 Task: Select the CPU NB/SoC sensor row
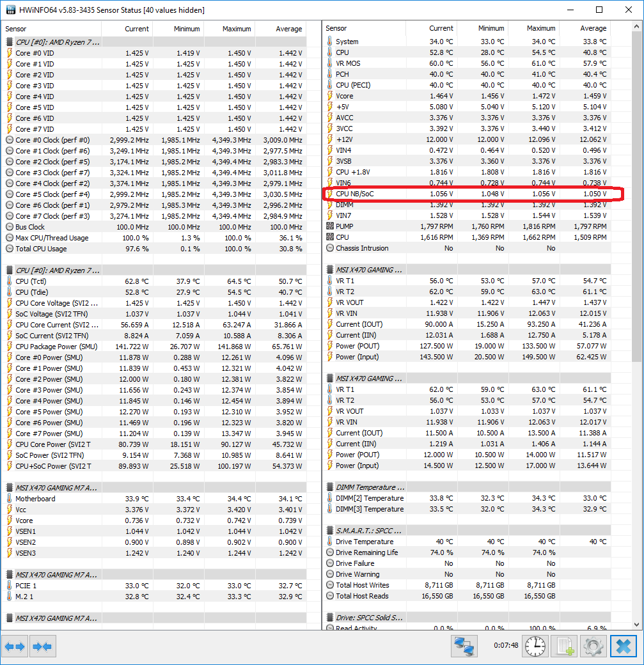click(466, 194)
